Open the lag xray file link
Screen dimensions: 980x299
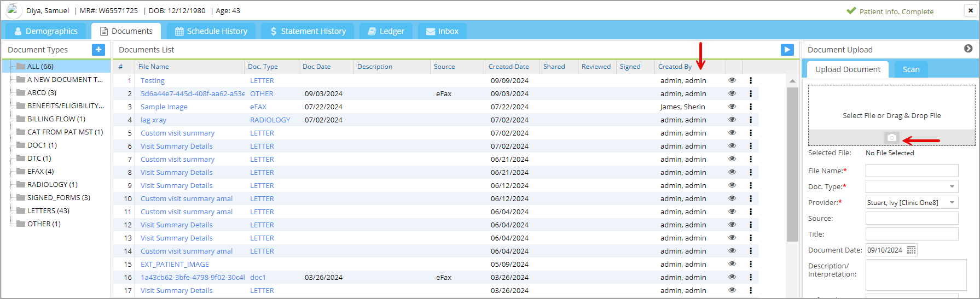[153, 120]
